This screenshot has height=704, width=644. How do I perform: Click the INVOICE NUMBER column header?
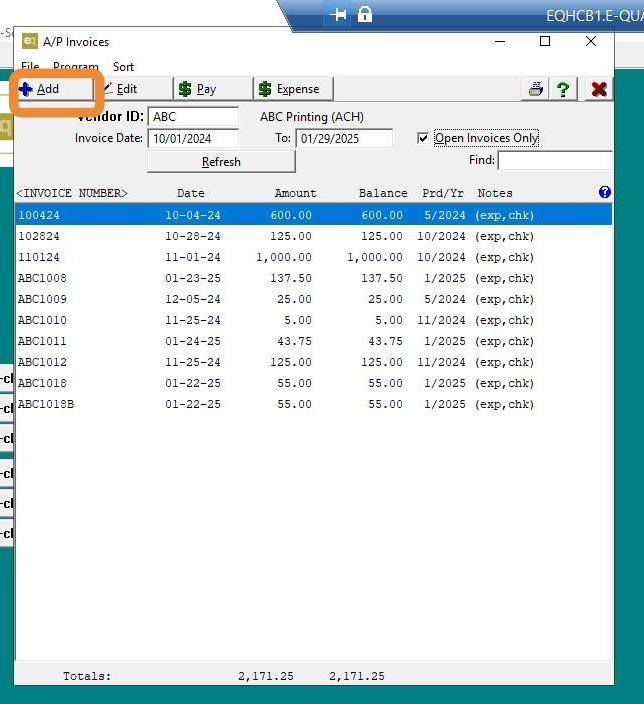point(72,193)
